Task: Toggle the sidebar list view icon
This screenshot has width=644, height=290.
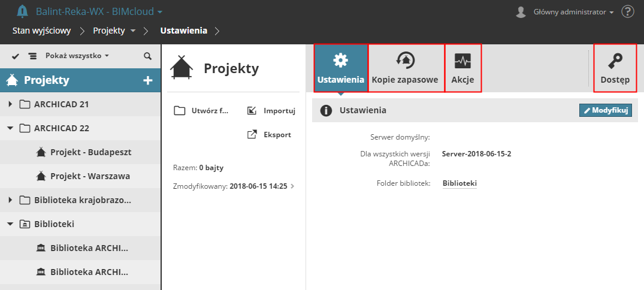Action: pos(31,56)
